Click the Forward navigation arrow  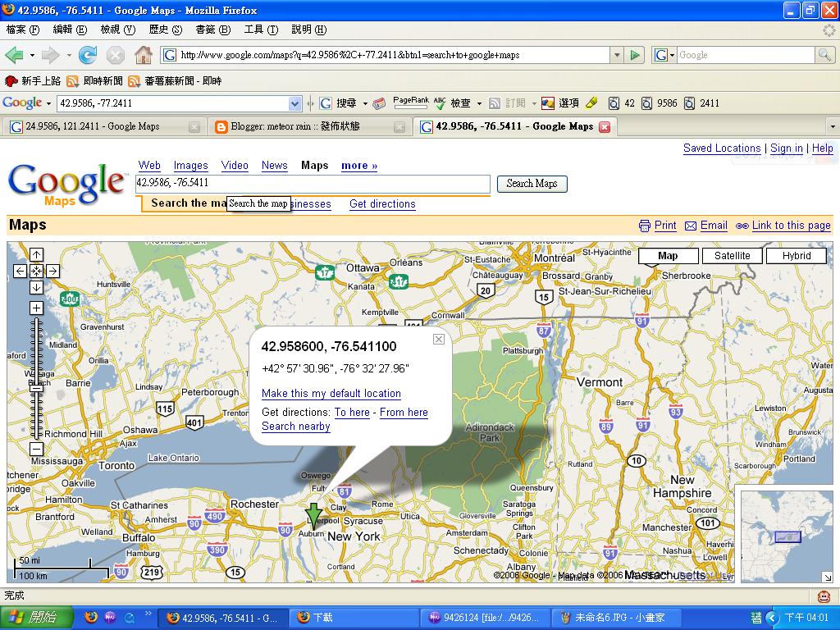point(50,55)
